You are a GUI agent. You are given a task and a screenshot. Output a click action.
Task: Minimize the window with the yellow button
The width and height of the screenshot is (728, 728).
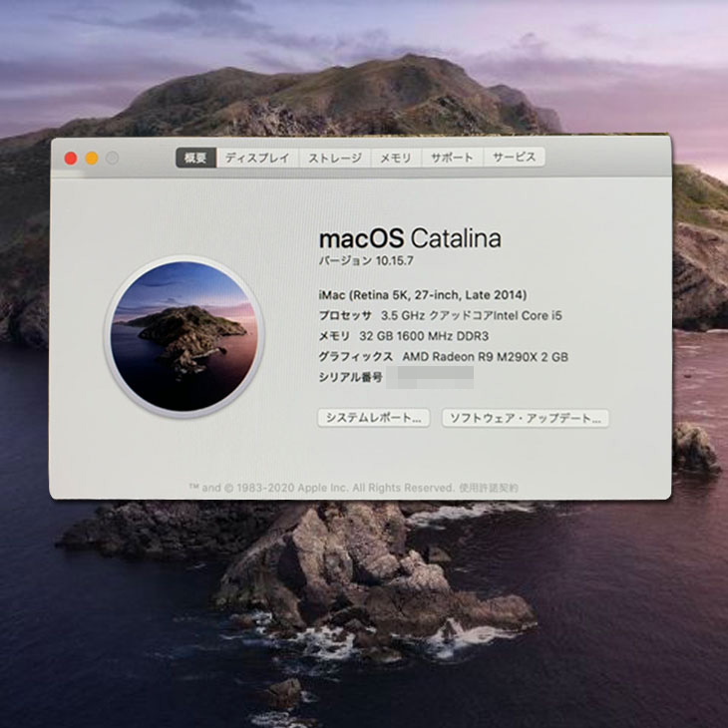tap(92, 158)
